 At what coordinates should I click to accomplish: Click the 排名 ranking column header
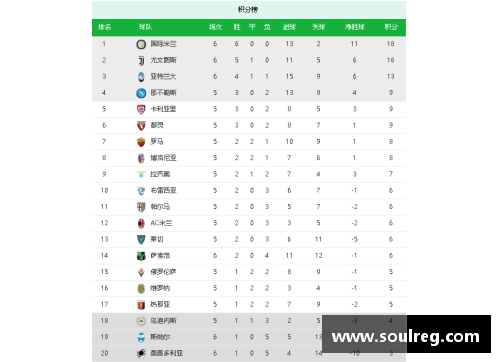click(105, 27)
